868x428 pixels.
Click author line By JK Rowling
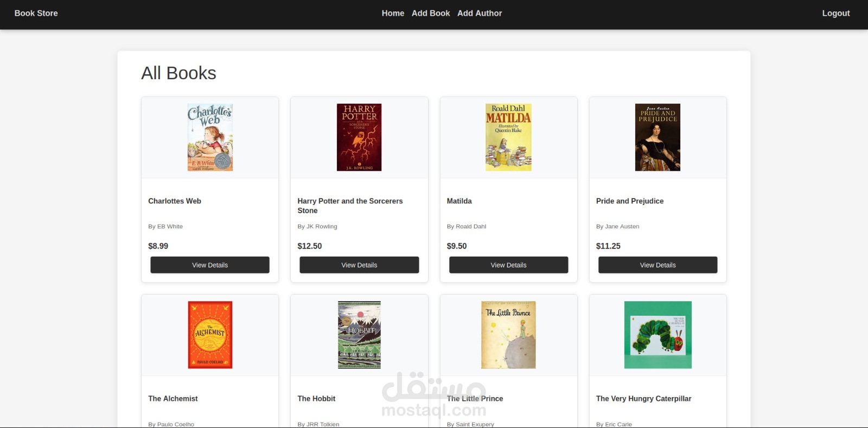317,226
